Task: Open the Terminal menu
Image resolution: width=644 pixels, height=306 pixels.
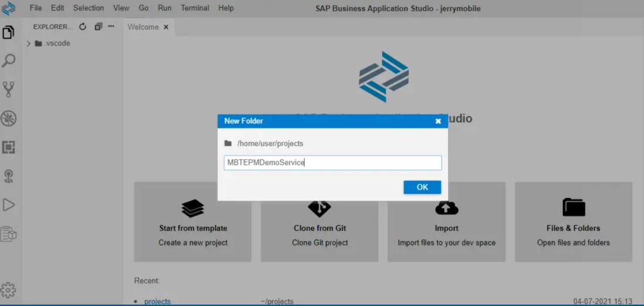Action: coord(195,8)
